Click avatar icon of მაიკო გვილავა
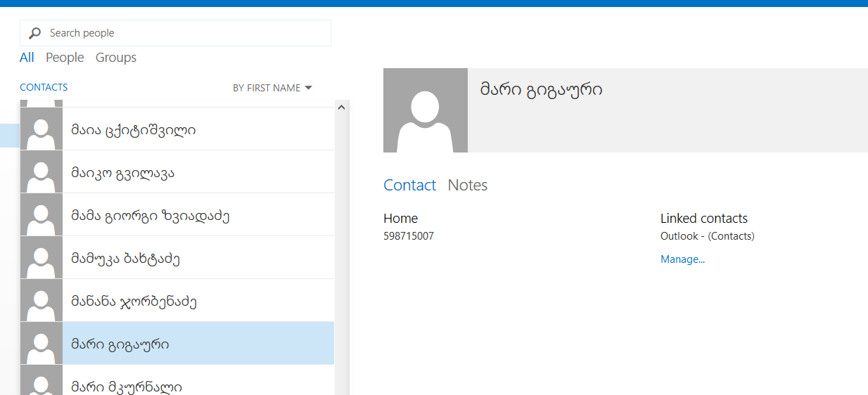This screenshot has width=868, height=395. (x=42, y=172)
